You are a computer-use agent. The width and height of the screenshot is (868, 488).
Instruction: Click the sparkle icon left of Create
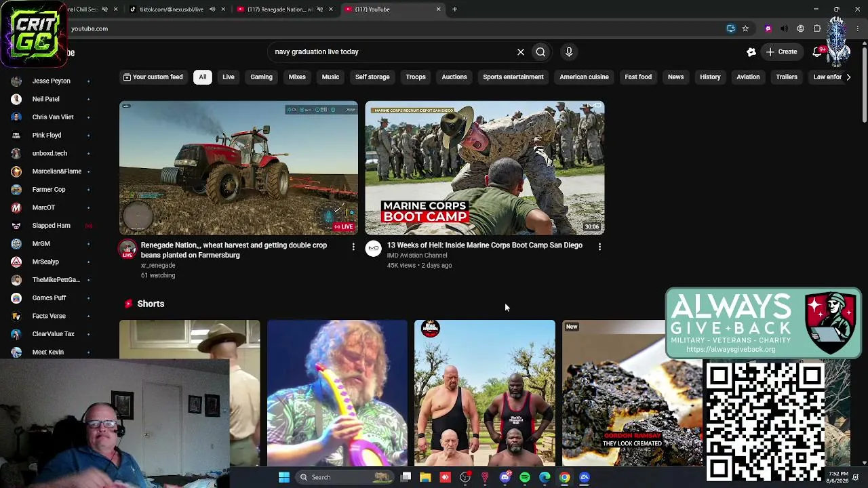(x=751, y=52)
